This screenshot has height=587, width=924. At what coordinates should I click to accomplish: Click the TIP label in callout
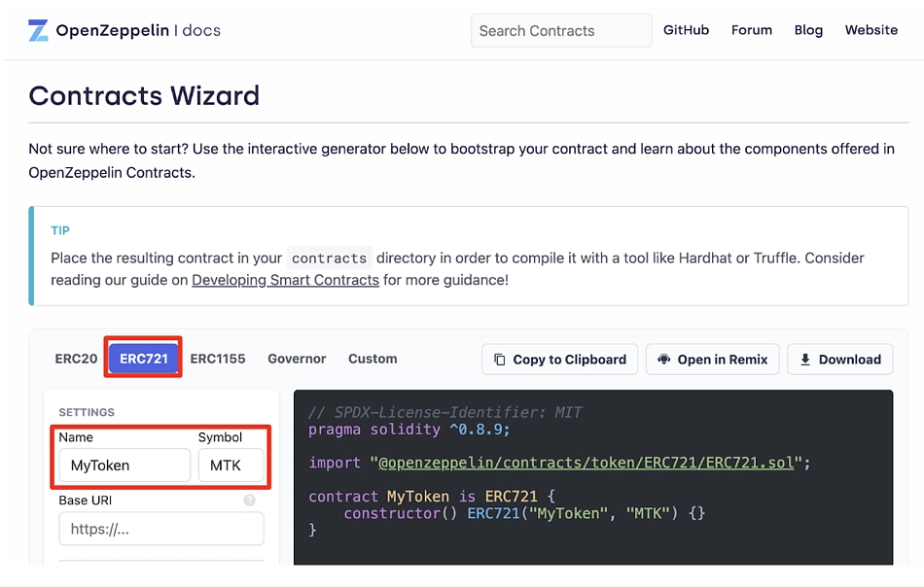pyautogui.click(x=60, y=230)
